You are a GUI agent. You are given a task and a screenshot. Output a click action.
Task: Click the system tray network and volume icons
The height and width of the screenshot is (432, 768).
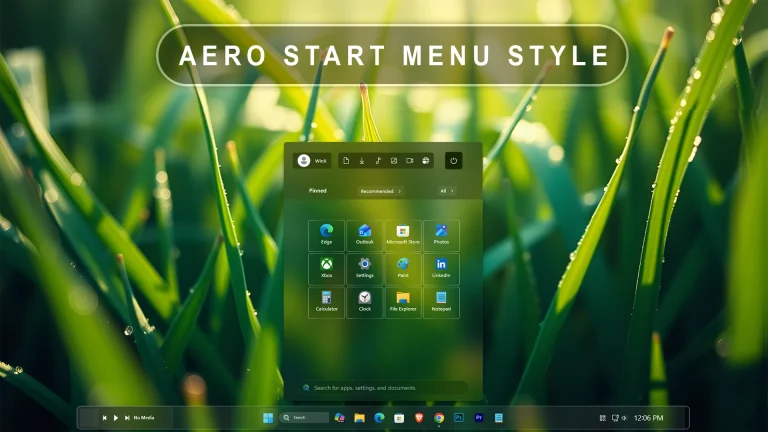pos(620,418)
